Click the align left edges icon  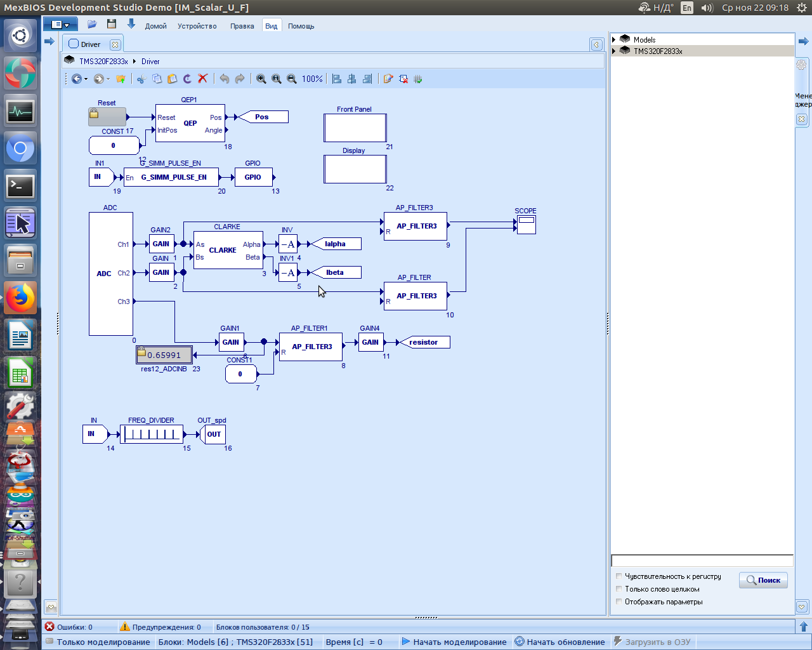click(x=337, y=79)
